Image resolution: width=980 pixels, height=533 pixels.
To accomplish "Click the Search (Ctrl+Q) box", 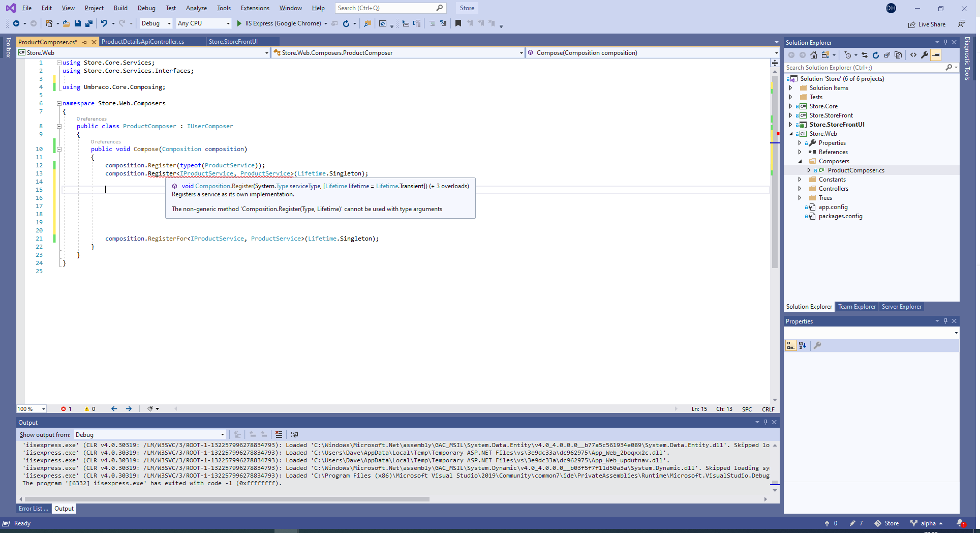I will coord(390,8).
